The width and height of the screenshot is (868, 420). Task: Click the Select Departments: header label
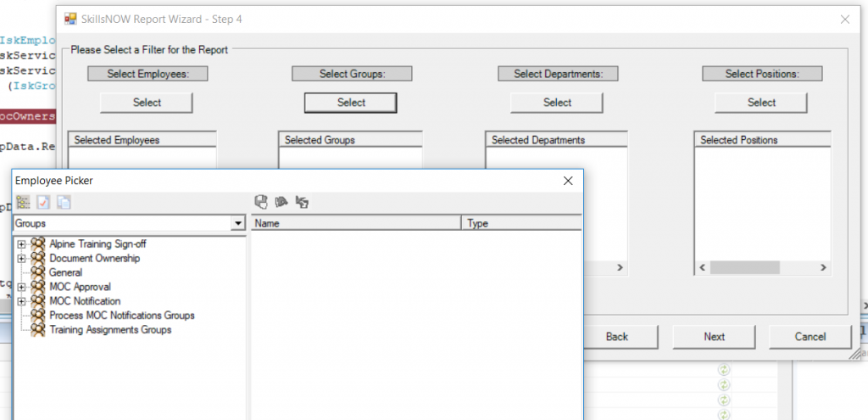[x=558, y=74]
